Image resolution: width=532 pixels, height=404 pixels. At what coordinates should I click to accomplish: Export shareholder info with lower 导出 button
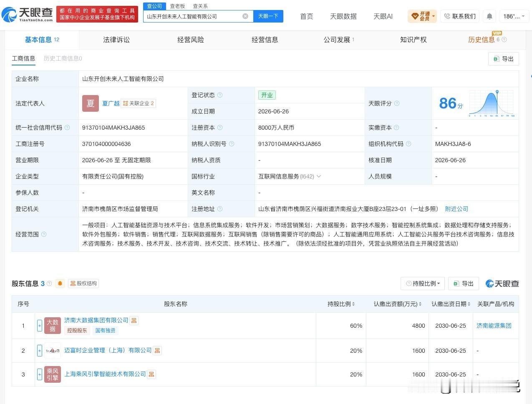coord(464,284)
